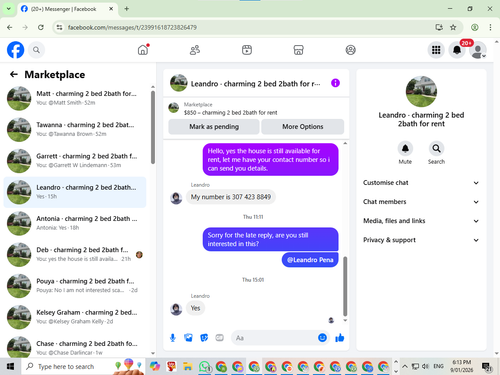Click the Thu 15:01 timestamp
The height and width of the screenshot is (375, 500).
tap(253, 280)
